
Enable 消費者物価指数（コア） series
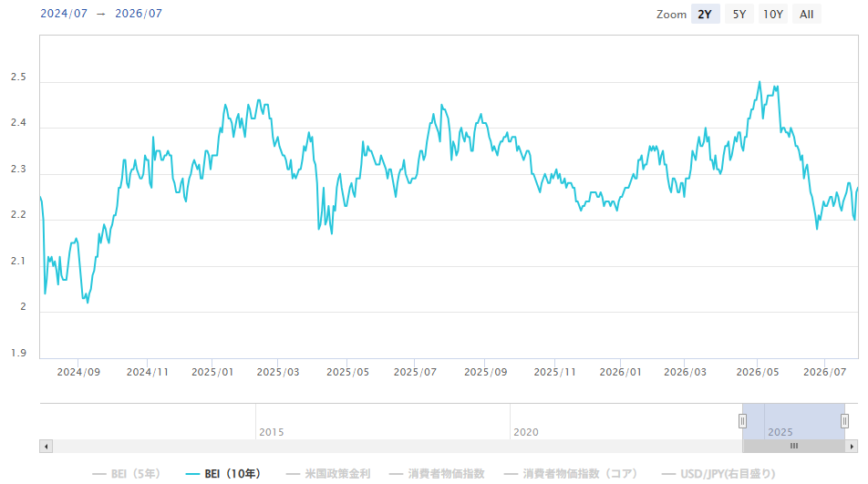pyautogui.click(x=570, y=473)
